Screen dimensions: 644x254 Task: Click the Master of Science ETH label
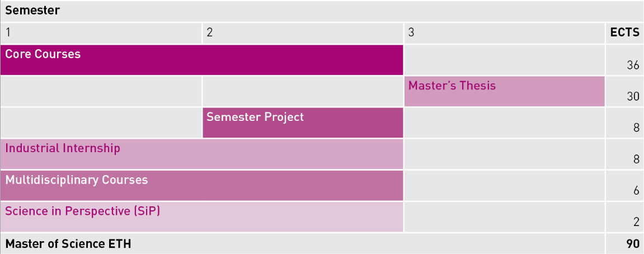pyautogui.click(x=68, y=244)
